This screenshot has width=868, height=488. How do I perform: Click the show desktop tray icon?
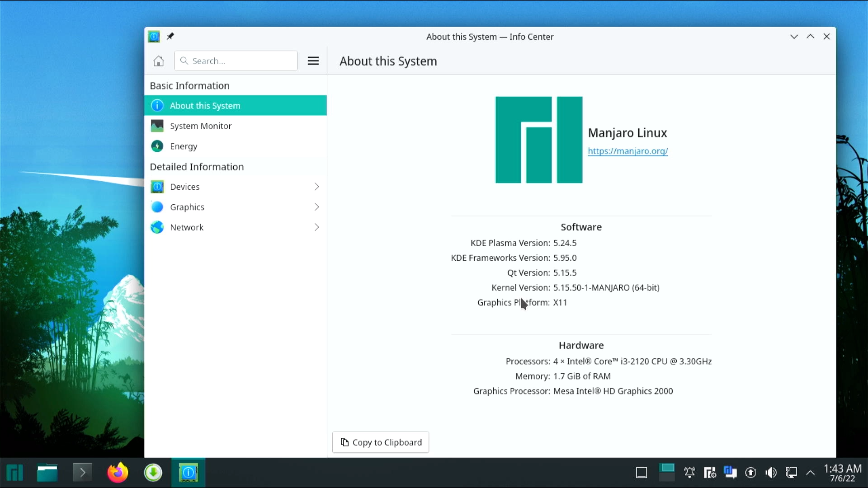(642, 473)
